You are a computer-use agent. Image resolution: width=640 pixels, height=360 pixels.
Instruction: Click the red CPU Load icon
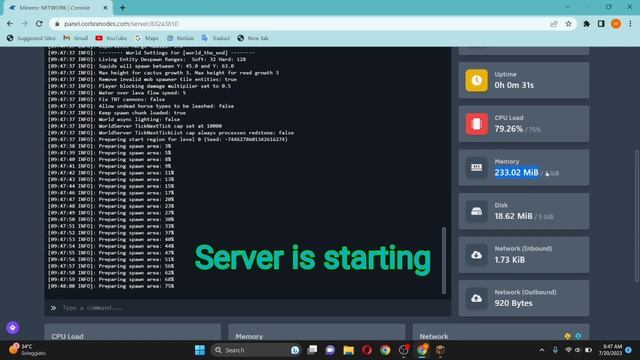tap(476, 124)
